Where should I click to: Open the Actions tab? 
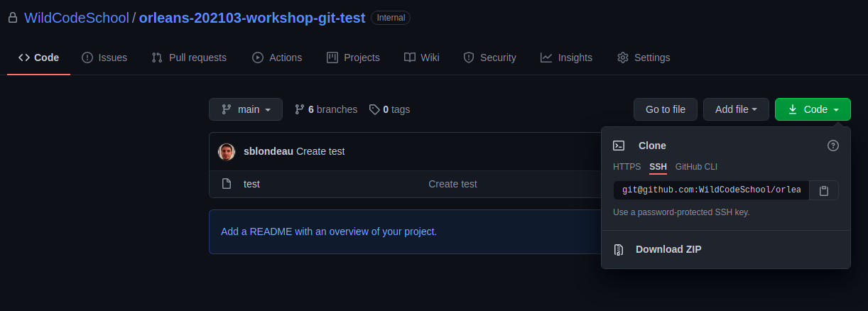click(x=277, y=58)
